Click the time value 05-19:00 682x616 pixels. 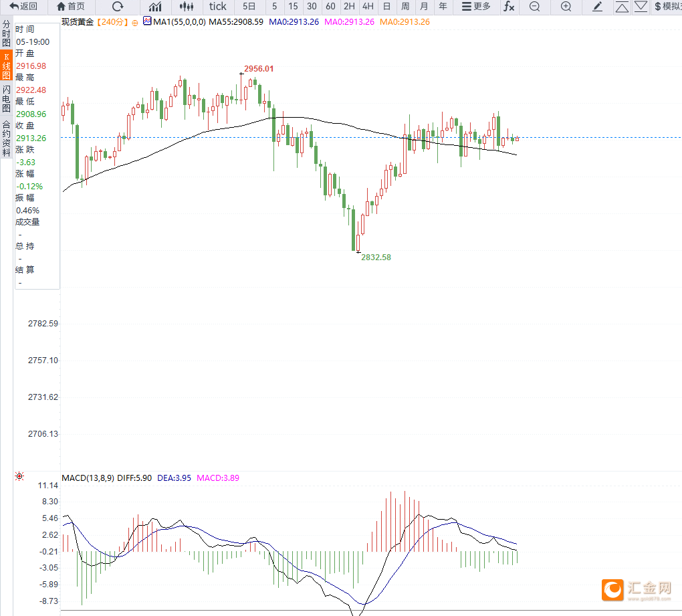point(33,41)
